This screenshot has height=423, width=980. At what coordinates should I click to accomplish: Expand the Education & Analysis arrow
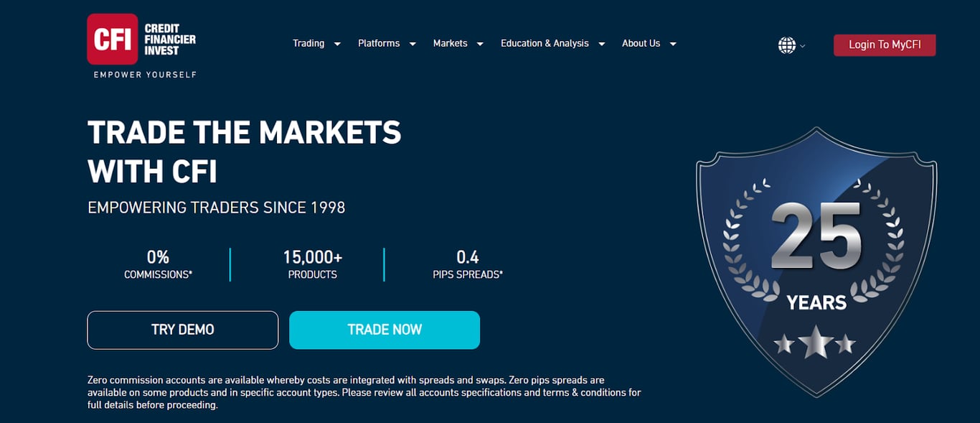(602, 44)
